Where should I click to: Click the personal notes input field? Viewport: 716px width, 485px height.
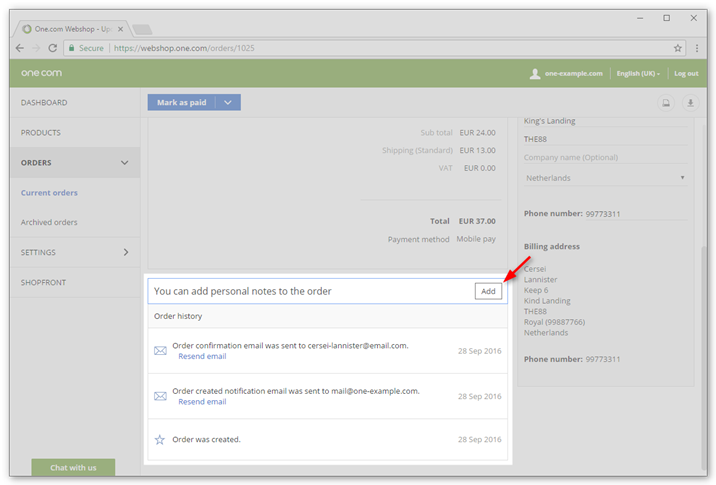coord(311,291)
